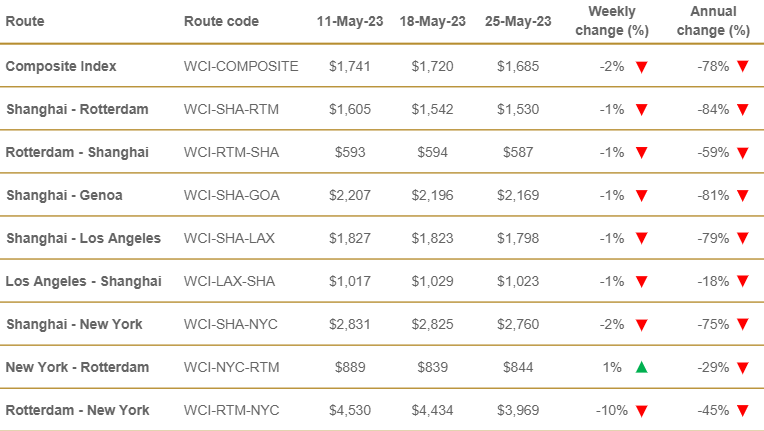The image size is (764, 431).
Task: Click the 11-May-23 column header
Action: click(350, 21)
